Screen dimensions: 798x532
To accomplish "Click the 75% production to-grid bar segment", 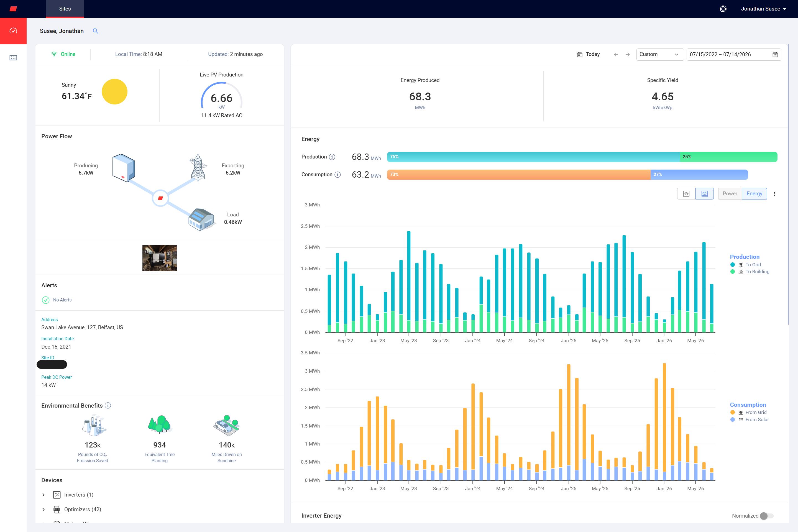I will (x=533, y=157).
